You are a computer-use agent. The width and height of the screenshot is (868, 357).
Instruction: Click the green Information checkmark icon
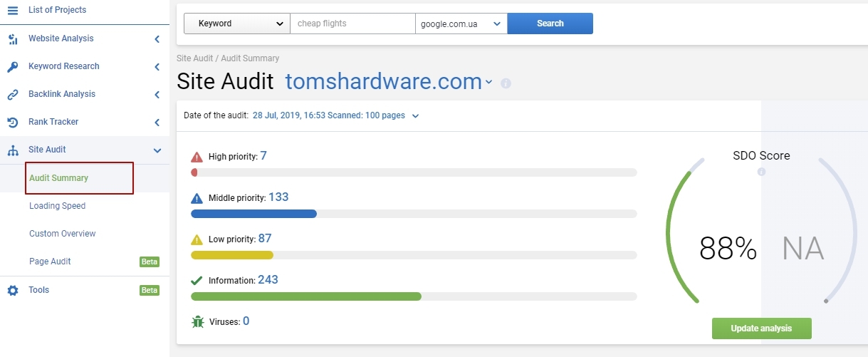(x=197, y=281)
